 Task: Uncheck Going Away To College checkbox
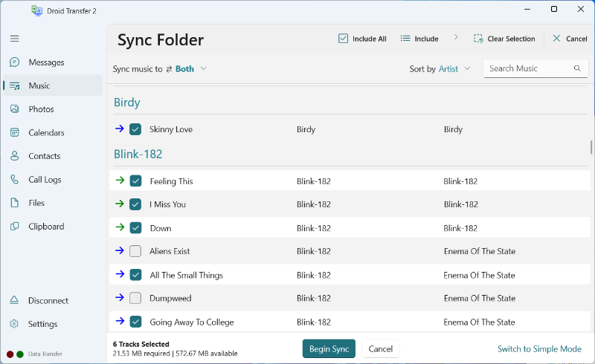pyautogui.click(x=135, y=322)
